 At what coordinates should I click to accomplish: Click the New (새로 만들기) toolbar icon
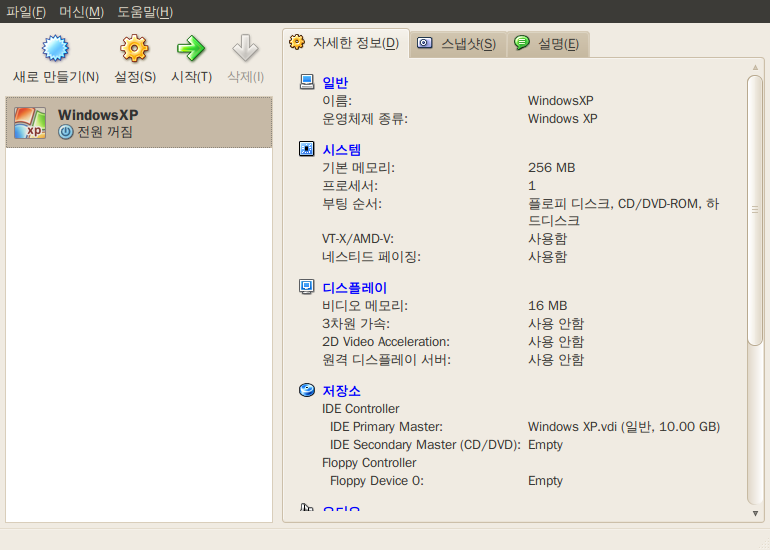pos(55,48)
